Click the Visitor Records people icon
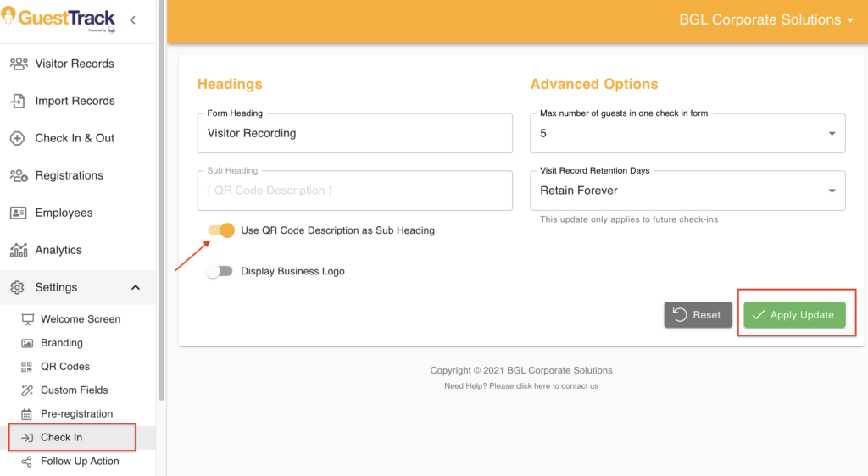868x476 pixels. pyautogui.click(x=18, y=64)
